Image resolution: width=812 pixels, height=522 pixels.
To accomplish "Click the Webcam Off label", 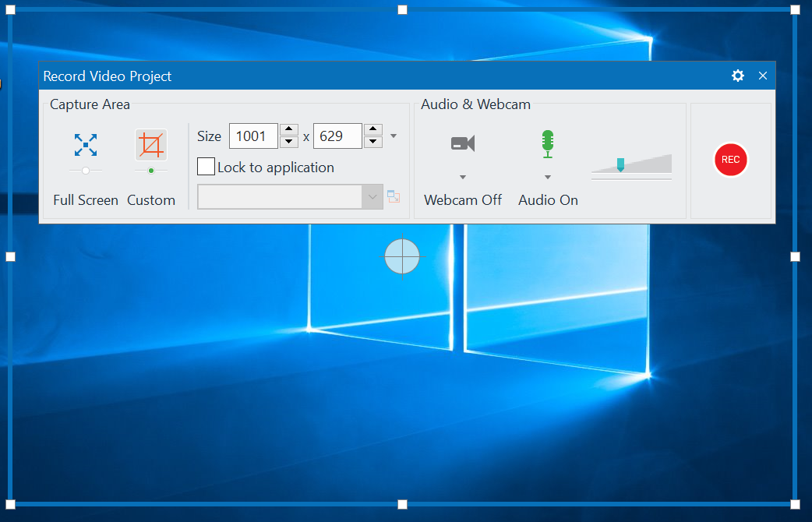I will tap(462, 200).
